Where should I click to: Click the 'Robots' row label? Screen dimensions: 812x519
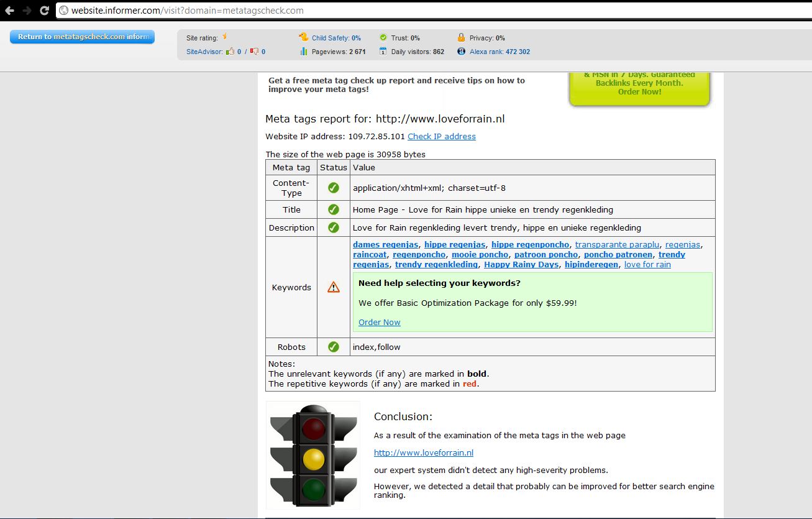point(291,347)
